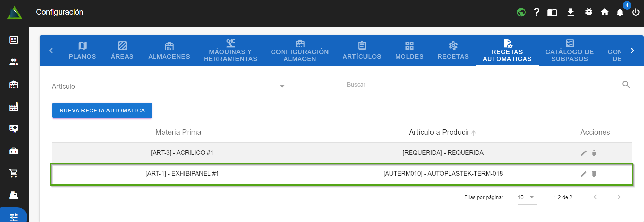Click the power logout icon
Screen dimensions: 644x222
click(x=635, y=12)
